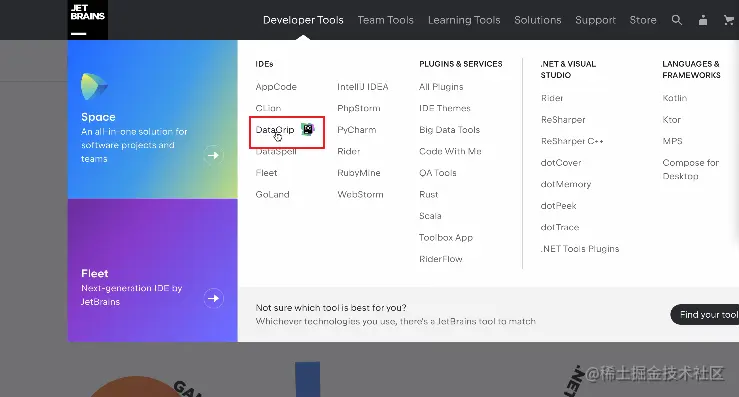This screenshot has width=739, height=397.
Task: Open the Ktor link
Action: pos(672,120)
